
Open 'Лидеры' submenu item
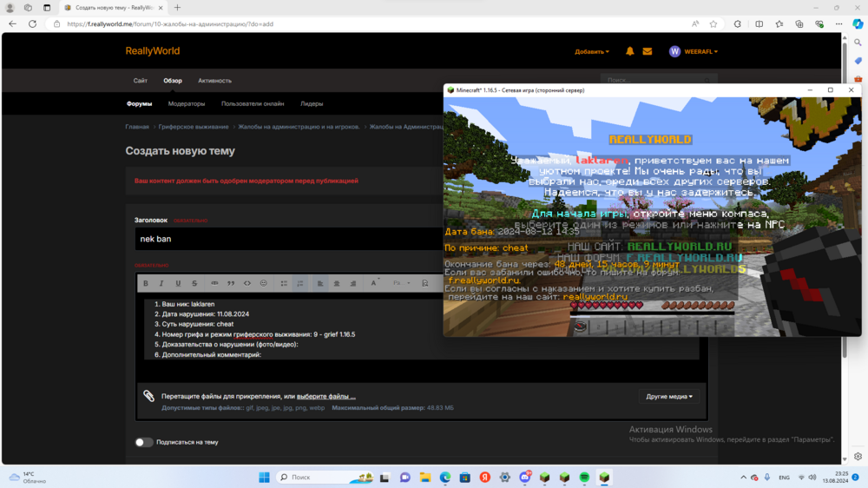(x=312, y=103)
